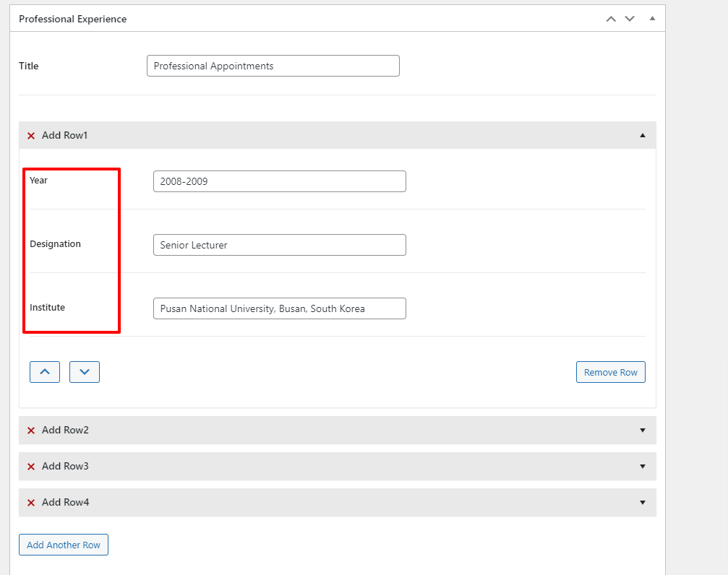Move Professional Experience panel up
Image resolution: width=728 pixels, height=575 pixels.
coord(611,19)
